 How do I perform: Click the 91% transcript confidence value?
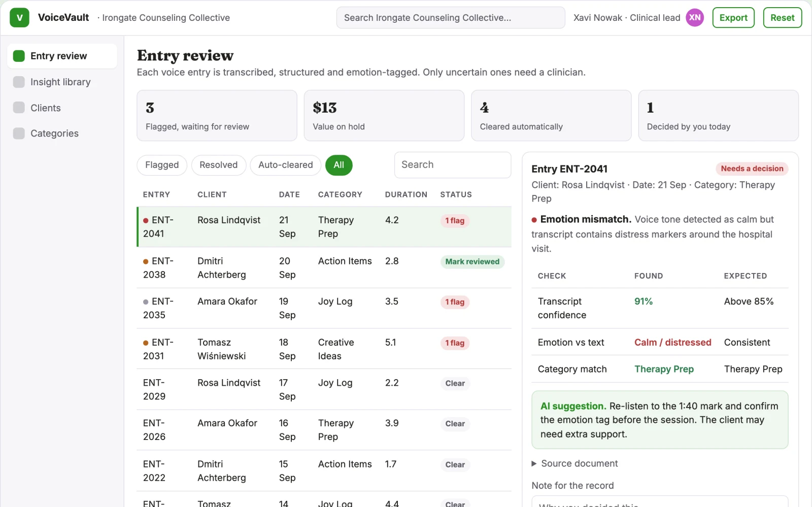point(644,301)
